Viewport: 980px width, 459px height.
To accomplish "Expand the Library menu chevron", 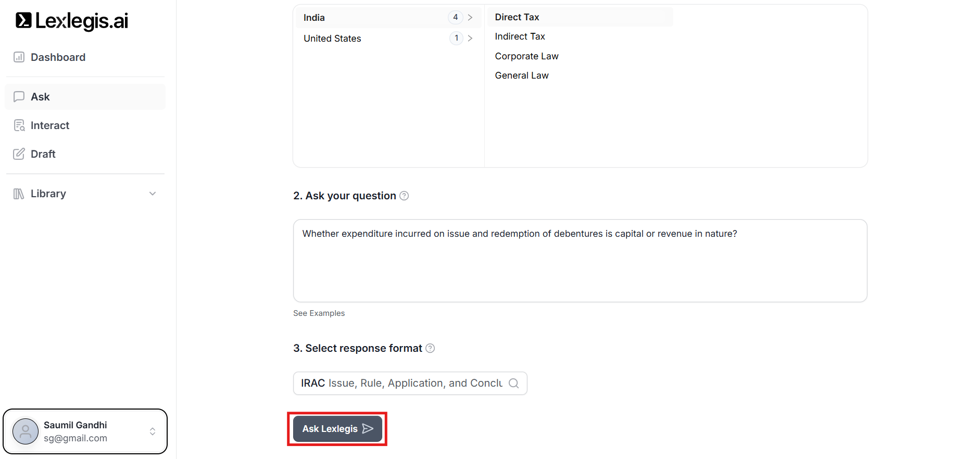I will 153,194.
